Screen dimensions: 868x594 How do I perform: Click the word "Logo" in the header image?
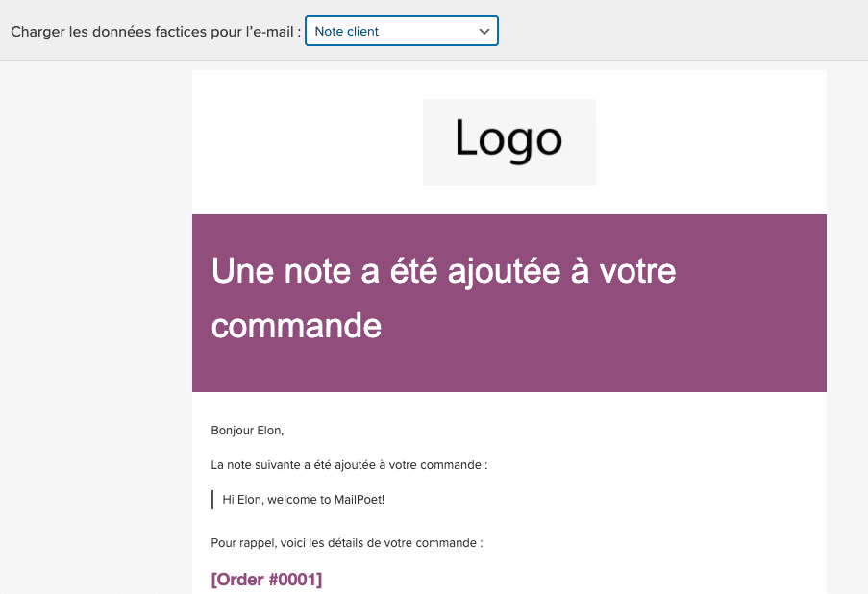coord(508,140)
